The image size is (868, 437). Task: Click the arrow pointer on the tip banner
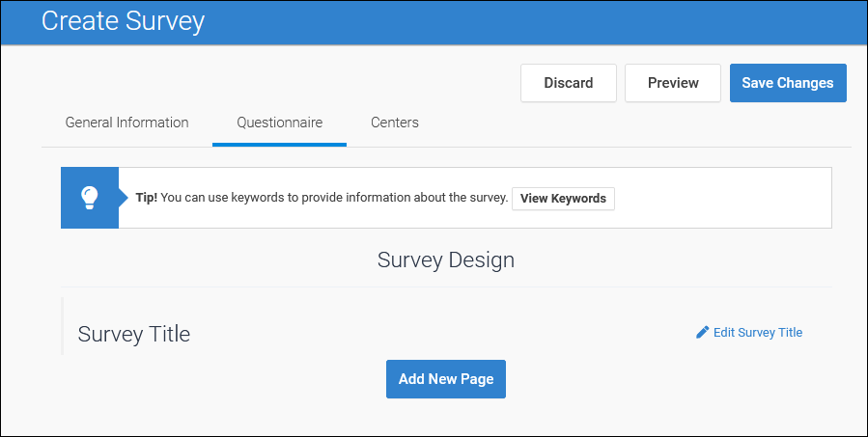click(123, 198)
